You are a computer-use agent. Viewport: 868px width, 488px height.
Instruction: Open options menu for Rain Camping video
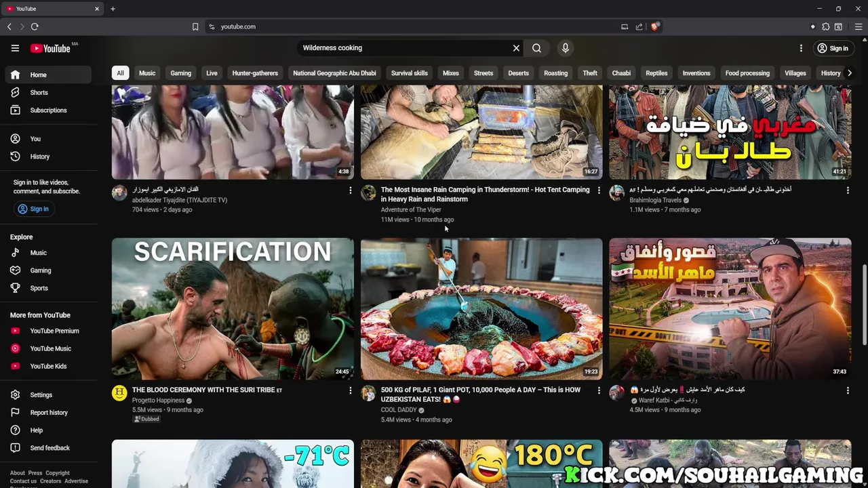(599, 190)
